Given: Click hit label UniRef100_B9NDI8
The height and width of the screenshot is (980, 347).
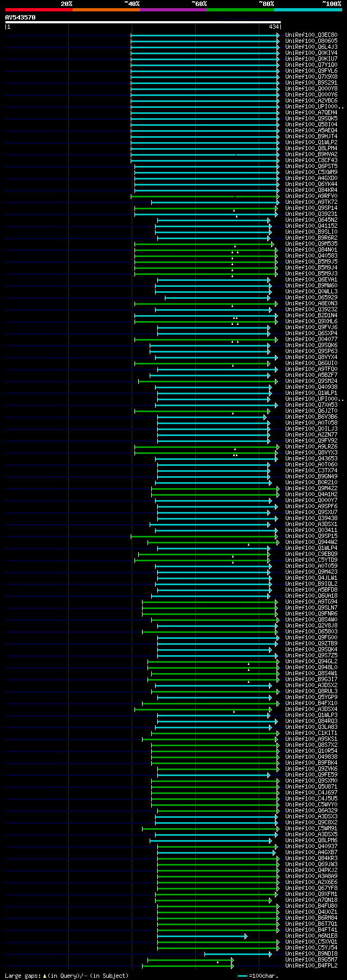Looking at the screenshot, I should tap(311, 954).
